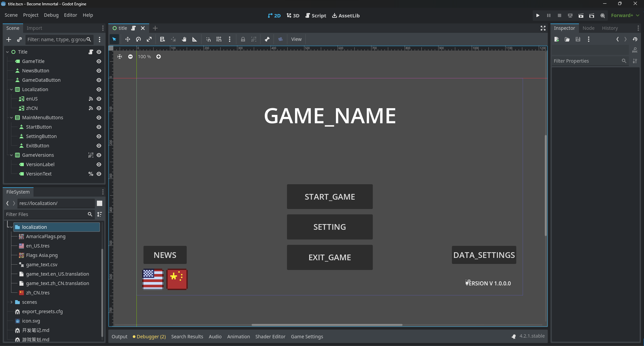Screen dimensions: 644x346
Task: Select the Rotate Mode tool
Action: click(138, 39)
